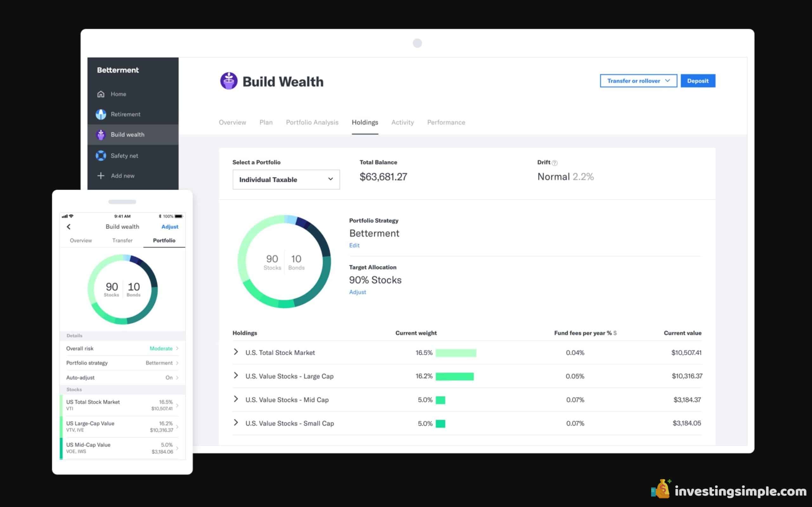Switch to the Overview tab
The width and height of the screenshot is (812, 507).
click(232, 122)
